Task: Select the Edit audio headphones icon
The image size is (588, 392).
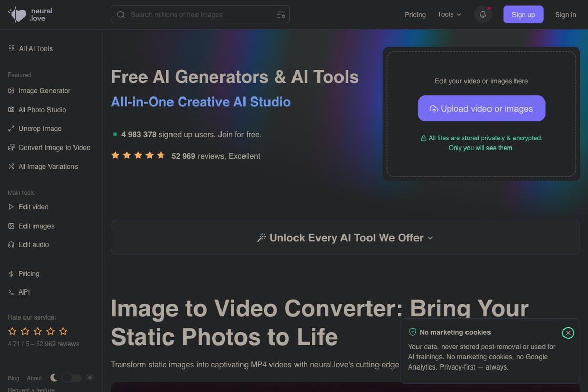Action: pos(11,244)
